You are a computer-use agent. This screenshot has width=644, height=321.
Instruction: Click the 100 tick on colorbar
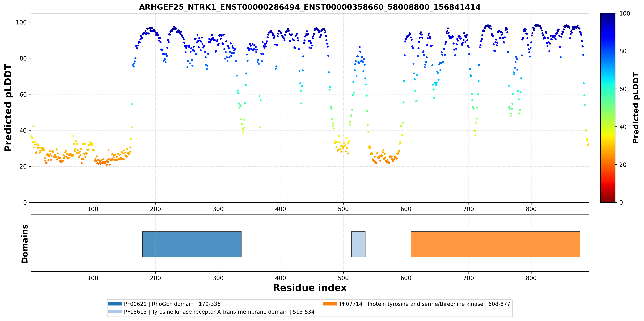point(624,14)
